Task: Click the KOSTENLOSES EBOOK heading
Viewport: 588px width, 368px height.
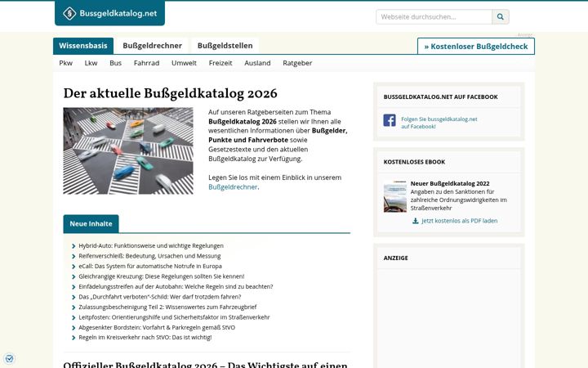Action: (414, 162)
